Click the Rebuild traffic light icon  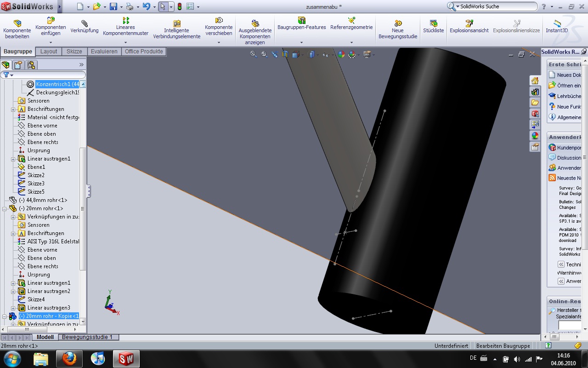(x=180, y=6)
